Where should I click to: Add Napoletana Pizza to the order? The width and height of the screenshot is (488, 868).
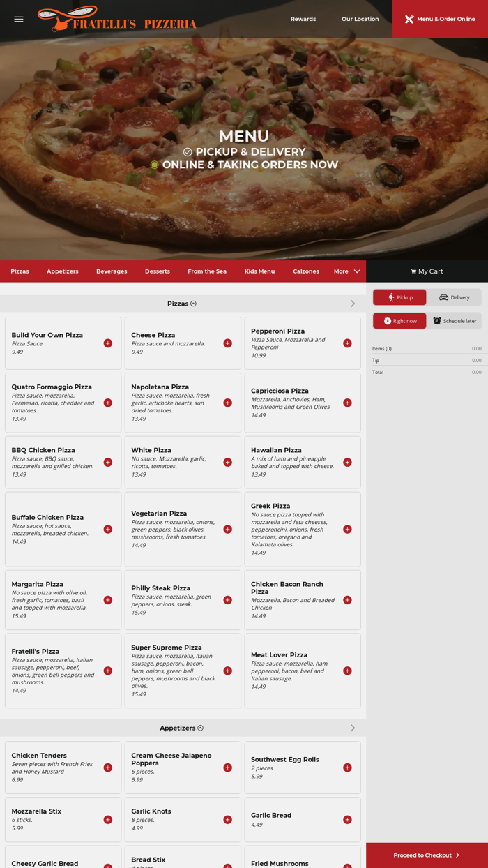tap(228, 403)
